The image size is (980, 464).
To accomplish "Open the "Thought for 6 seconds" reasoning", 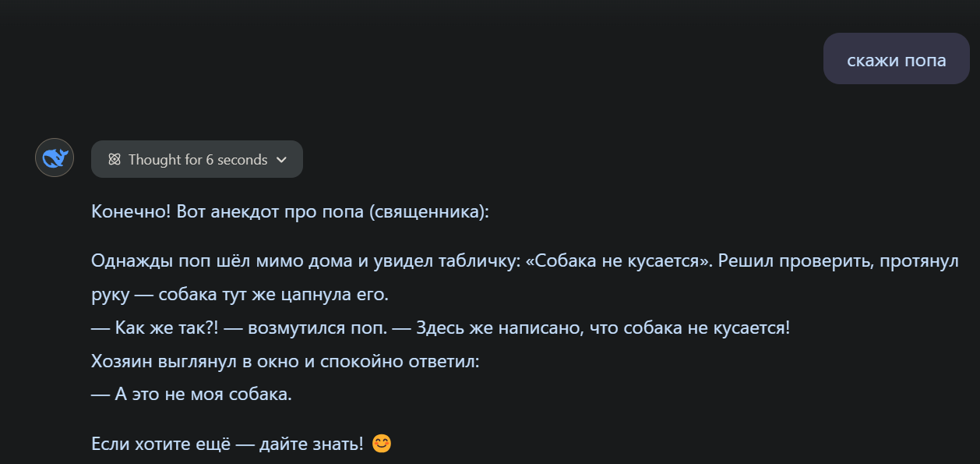I will point(197,159).
